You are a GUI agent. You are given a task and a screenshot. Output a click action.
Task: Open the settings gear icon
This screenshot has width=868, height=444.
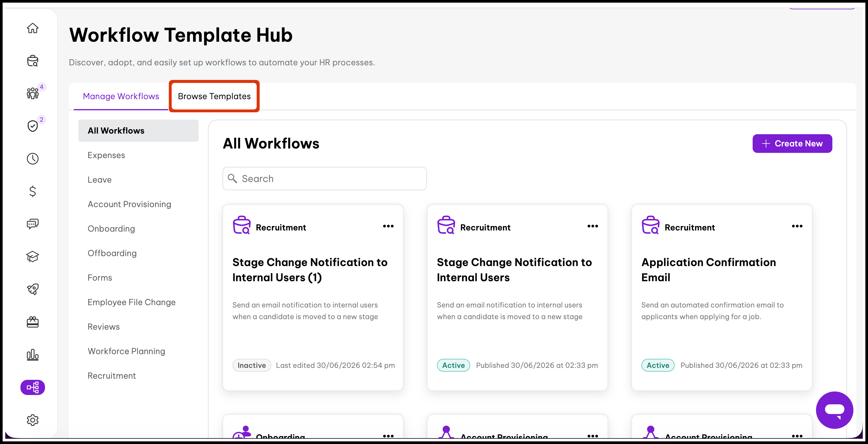click(32, 420)
